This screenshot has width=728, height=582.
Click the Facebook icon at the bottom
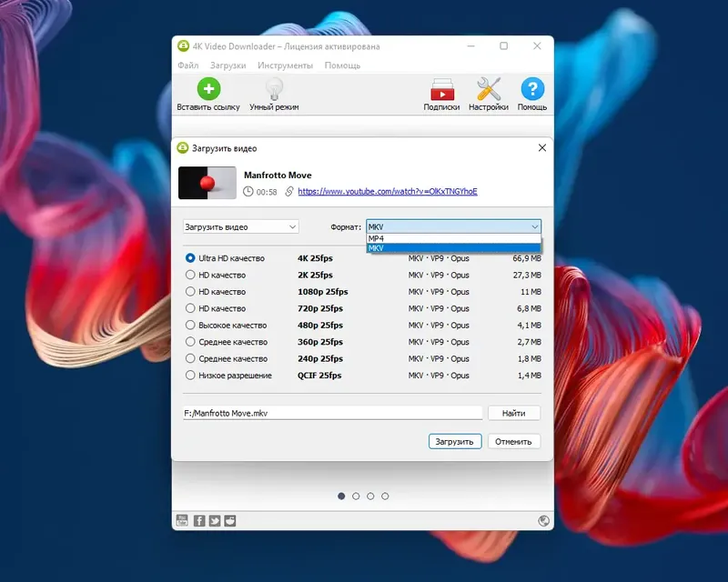coord(199,520)
